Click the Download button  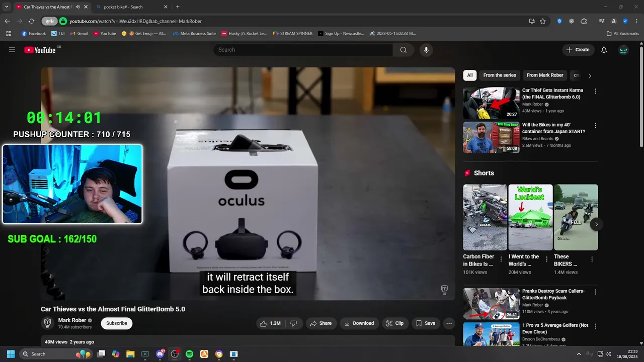(359, 323)
